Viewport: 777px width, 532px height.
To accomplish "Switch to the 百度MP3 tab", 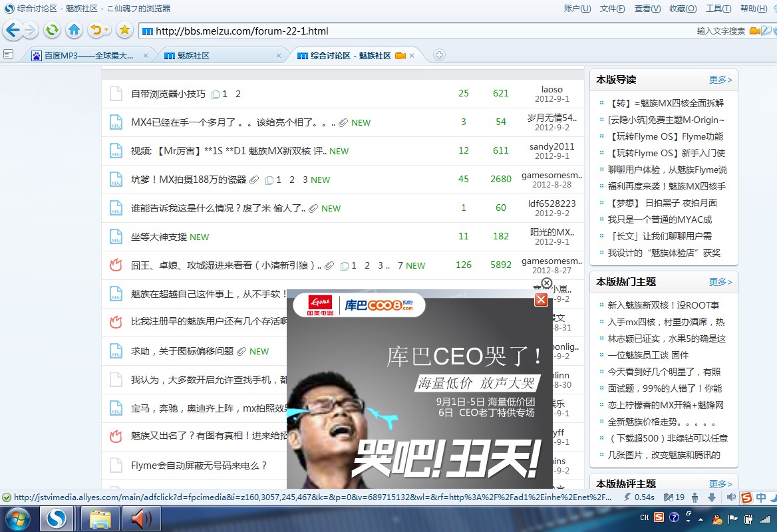I will 89,55.
